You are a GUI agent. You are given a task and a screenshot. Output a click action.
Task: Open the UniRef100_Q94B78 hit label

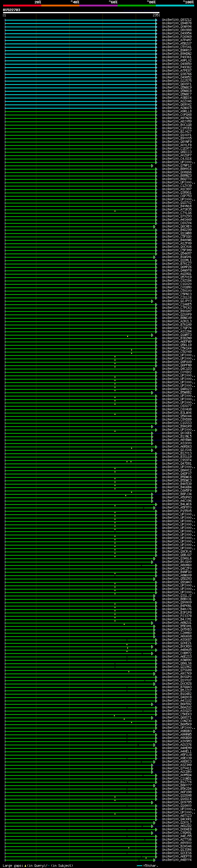coord(176,23)
